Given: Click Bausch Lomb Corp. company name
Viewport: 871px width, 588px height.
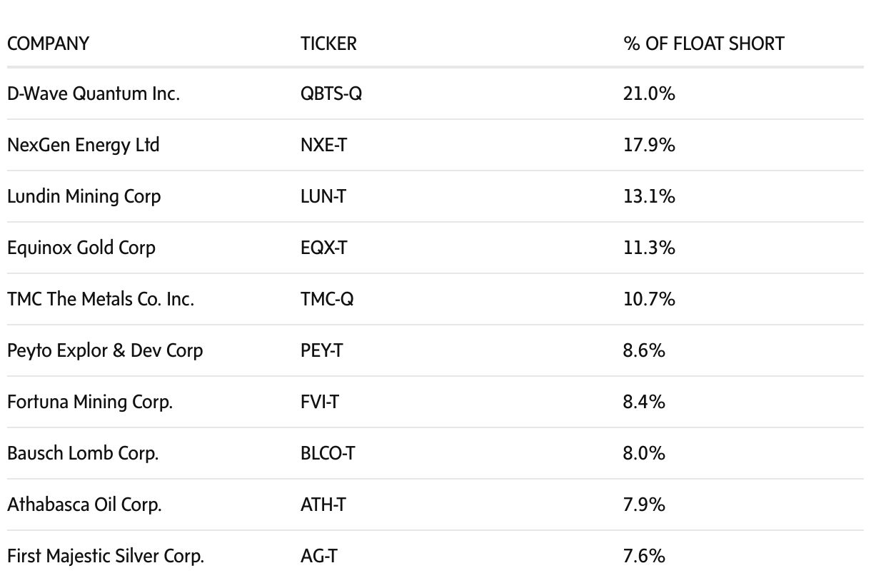Looking at the screenshot, I should point(83,453).
